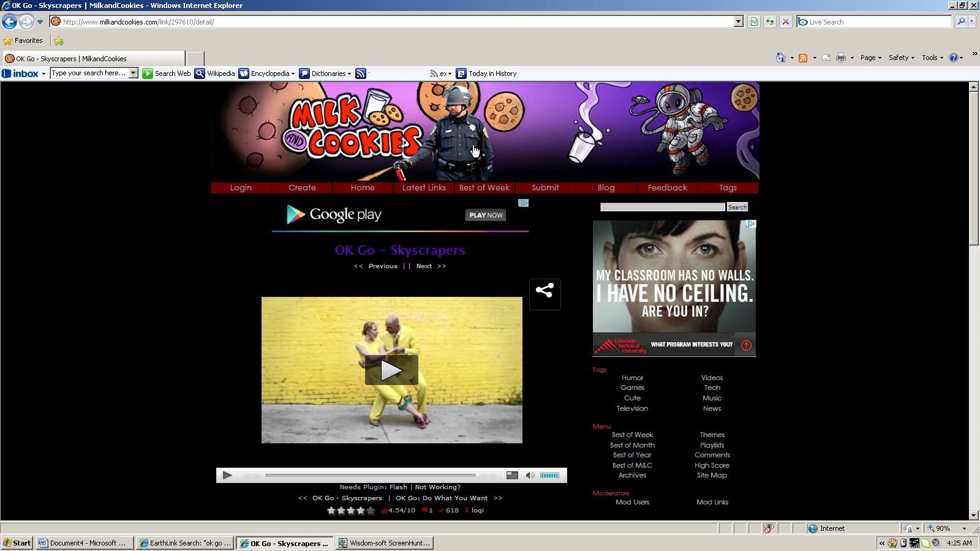This screenshot has width=980, height=551.
Task: Go forward with the browser Forward arrow
Action: [26, 21]
